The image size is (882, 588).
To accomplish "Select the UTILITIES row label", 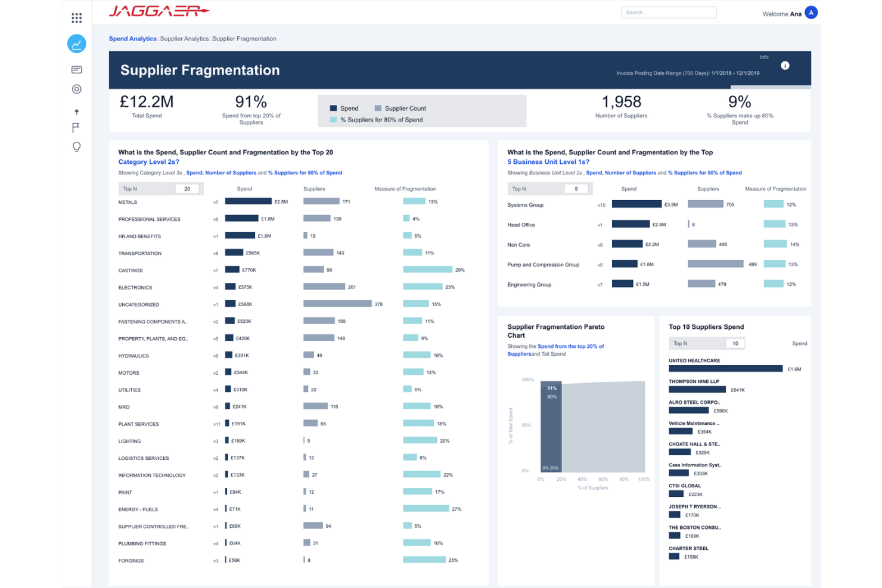I will (129, 390).
